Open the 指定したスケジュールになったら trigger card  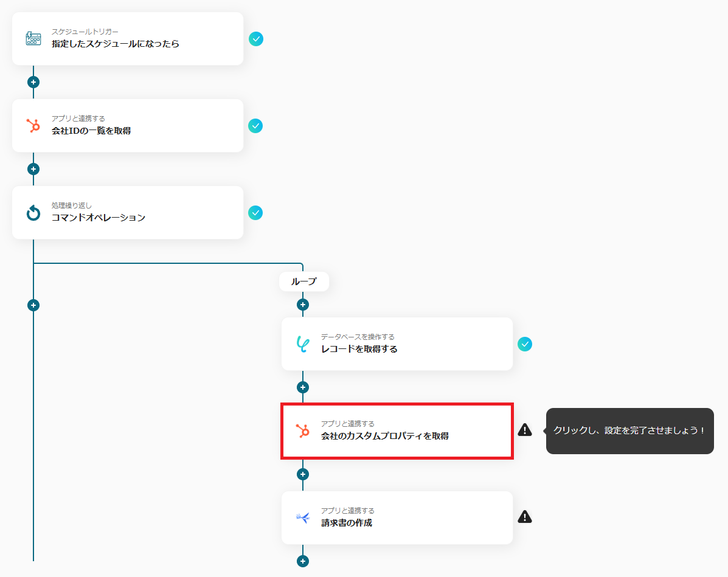128,38
